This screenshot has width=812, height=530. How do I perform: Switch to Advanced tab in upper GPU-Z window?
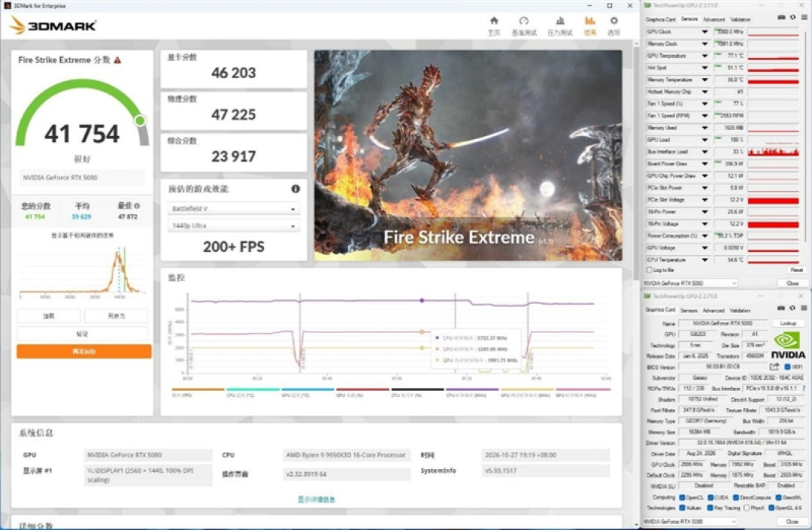pyautogui.click(x=714, y=19)
